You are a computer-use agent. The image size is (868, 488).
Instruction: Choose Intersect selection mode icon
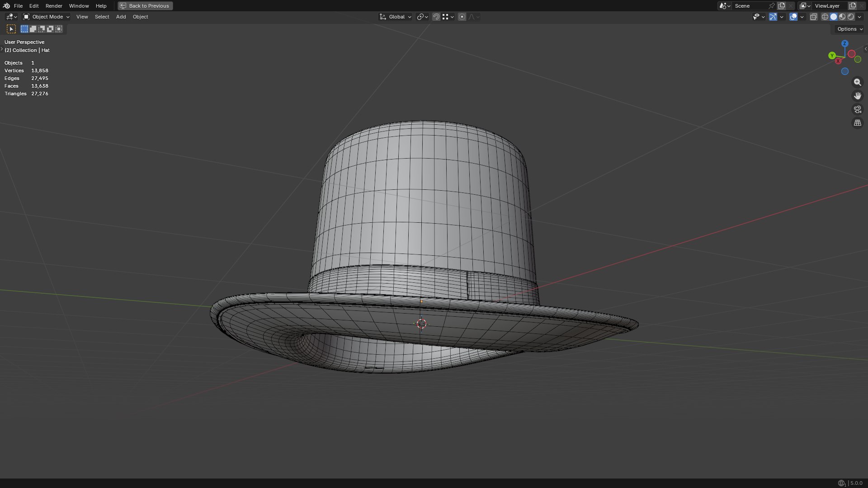click(59, 29)
